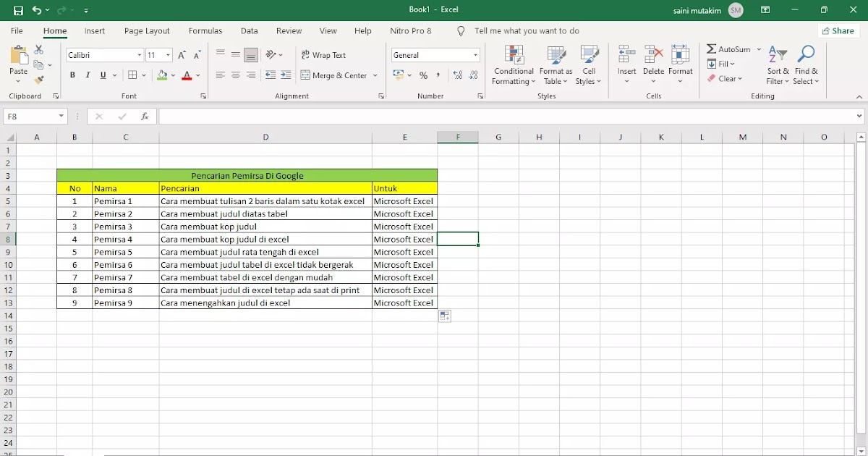Decrease font size with small A icon
The image size is (868, 456).
tap(197, 55)
